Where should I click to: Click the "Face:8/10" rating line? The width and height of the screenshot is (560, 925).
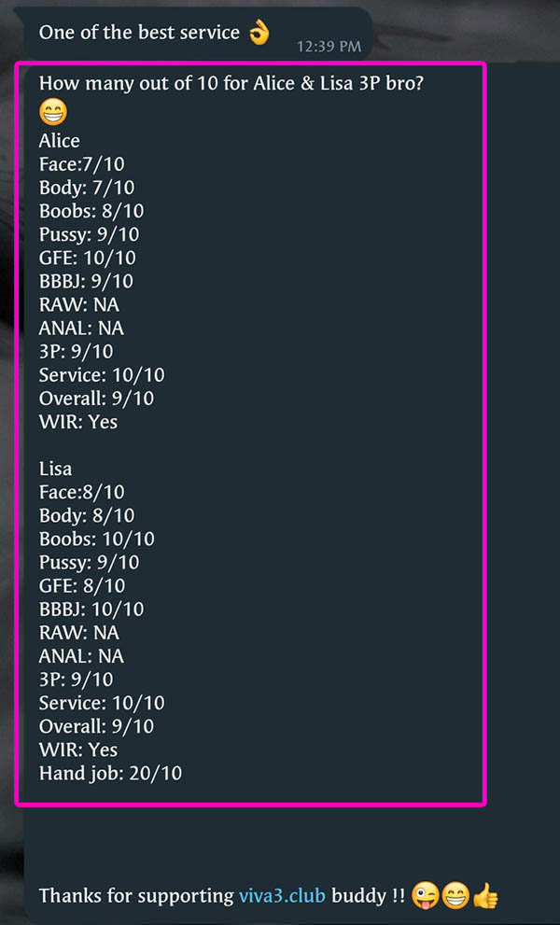click(82, 492)
